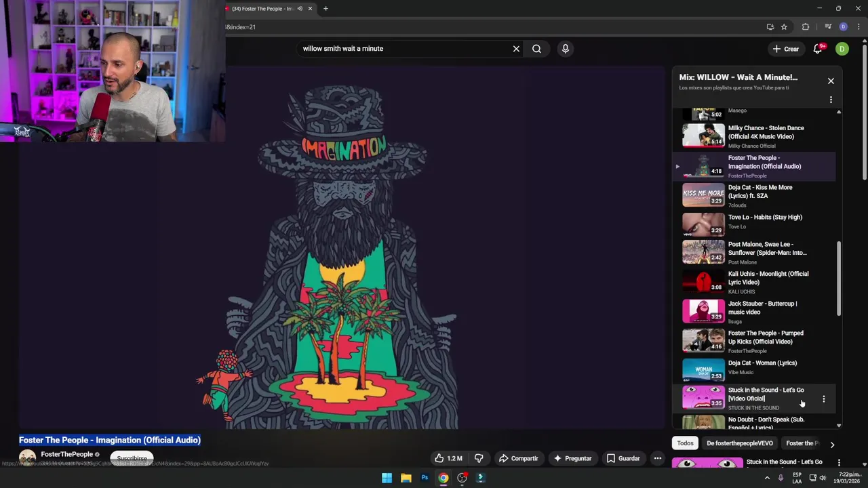Install or cast icon in address bar
The image size is (868, 488).
click(770, 27)
